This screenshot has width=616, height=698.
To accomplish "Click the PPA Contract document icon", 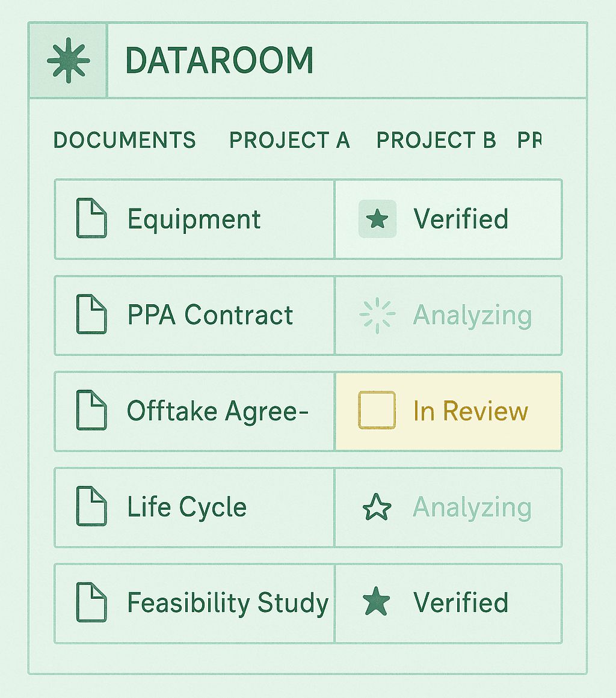I will tap(91, 315).
